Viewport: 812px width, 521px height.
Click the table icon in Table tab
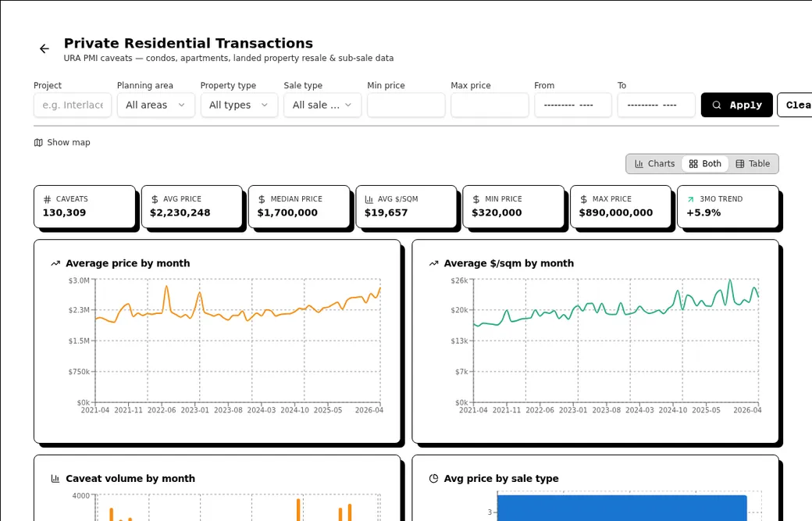tap(740, 164)
